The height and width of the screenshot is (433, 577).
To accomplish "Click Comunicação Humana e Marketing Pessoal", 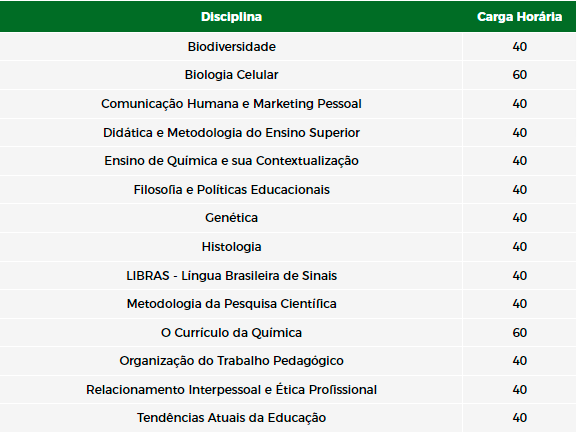I will click(231, 104).
